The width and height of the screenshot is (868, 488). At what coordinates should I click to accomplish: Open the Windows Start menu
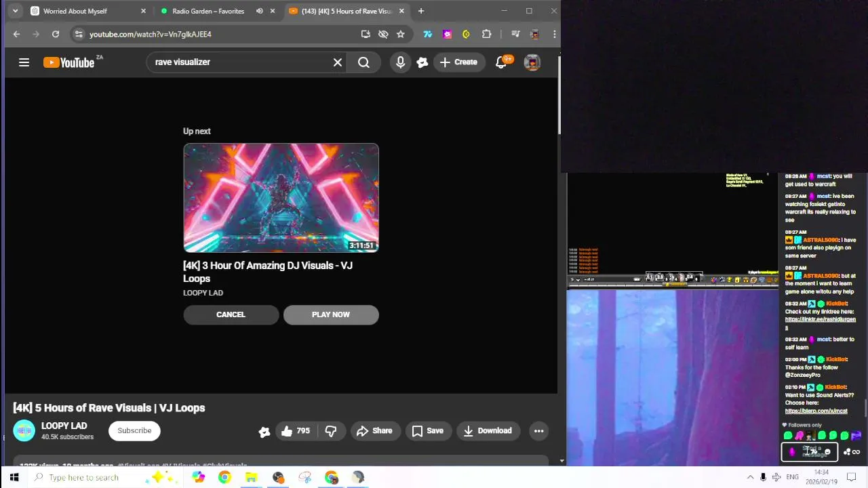[x=14, y=477]
